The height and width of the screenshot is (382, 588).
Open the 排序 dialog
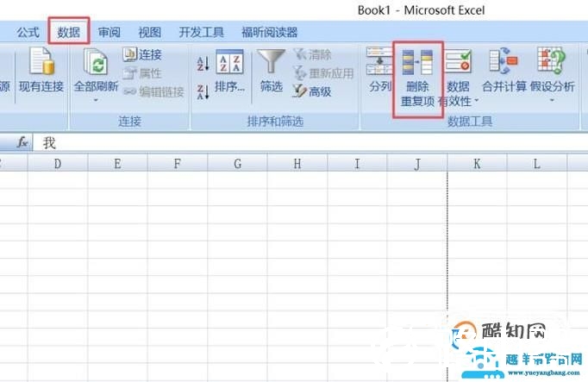(x=229, y=72)
